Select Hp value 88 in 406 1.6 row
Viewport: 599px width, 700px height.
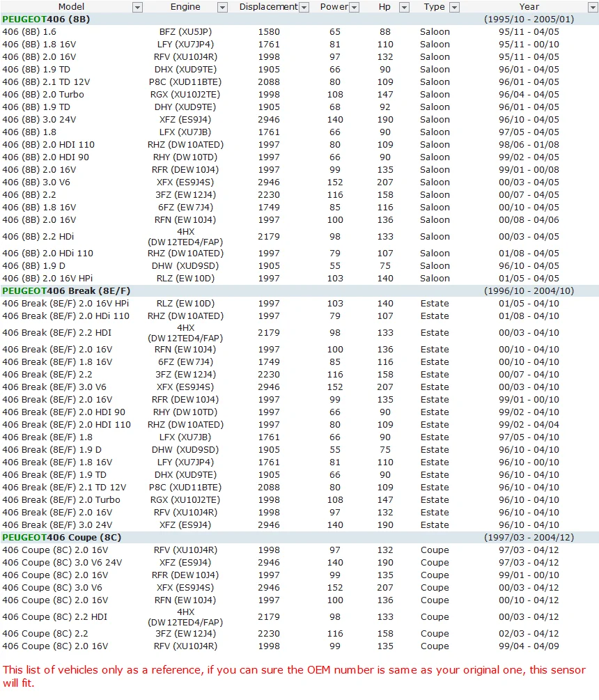(x=384, y=32)
